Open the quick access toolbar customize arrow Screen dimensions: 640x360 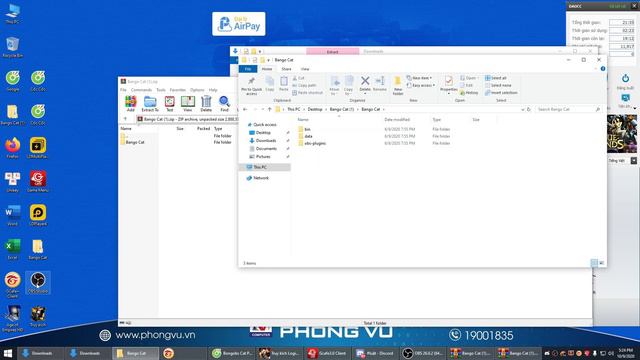(x=268, y=60)
